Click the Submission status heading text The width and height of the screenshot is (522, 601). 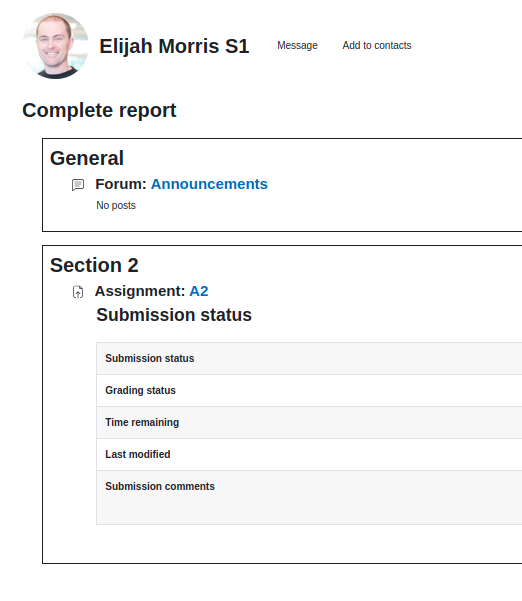174,315
